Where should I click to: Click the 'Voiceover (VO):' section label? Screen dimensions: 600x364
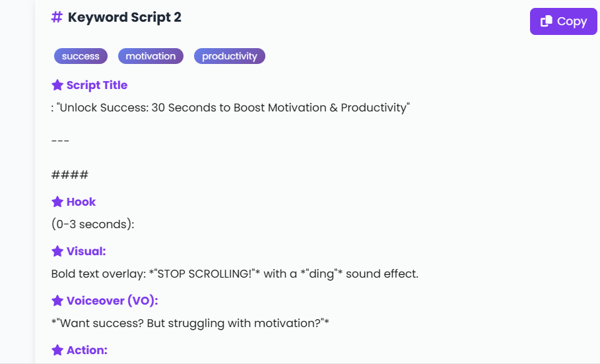[x=112, y=301]
